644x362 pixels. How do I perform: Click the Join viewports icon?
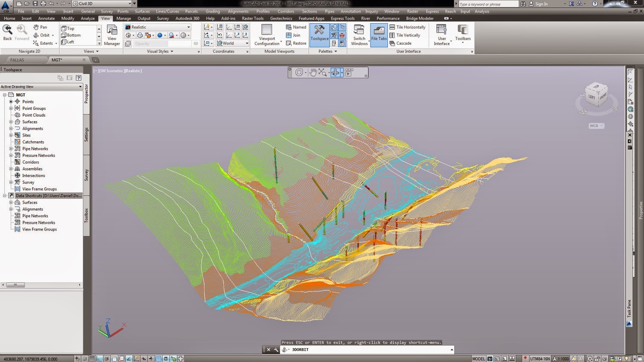coord(296,35)
